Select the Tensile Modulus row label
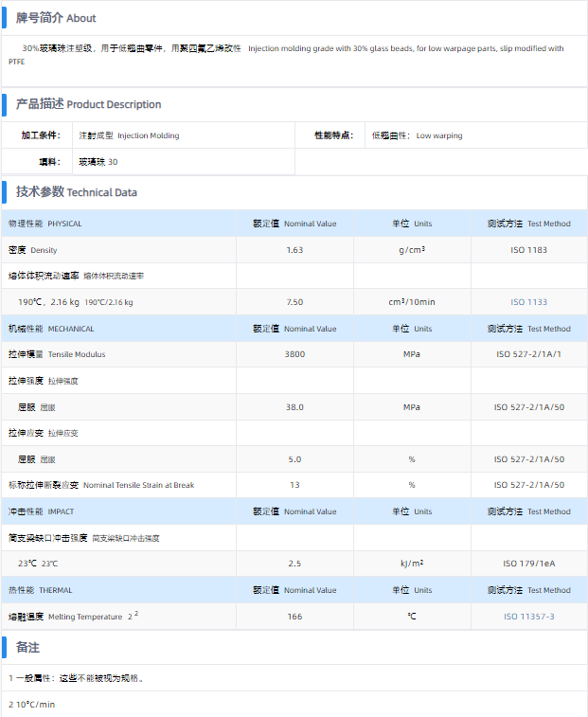588x717 pixels. coord(57,354)
